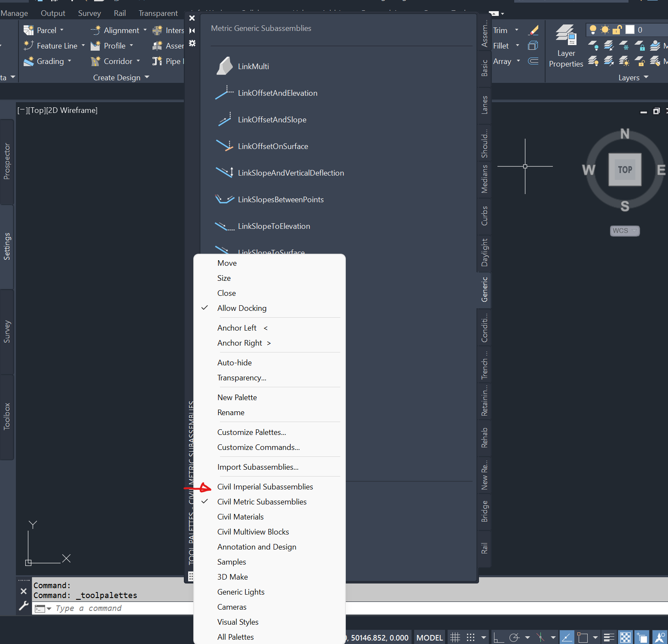This screenshot has width=668, height=644.
Task: Open the Layer Properties manager
Action: click(566, 46)
